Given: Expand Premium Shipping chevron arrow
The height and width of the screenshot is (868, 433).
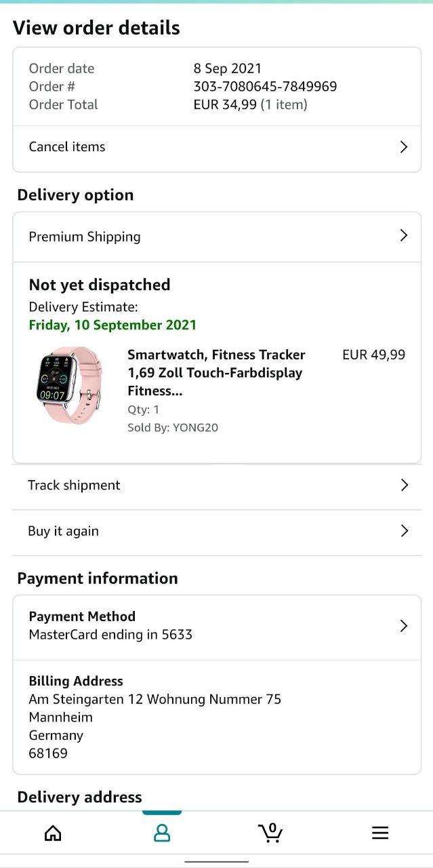Looking at the screenshot, I should 404,236.
